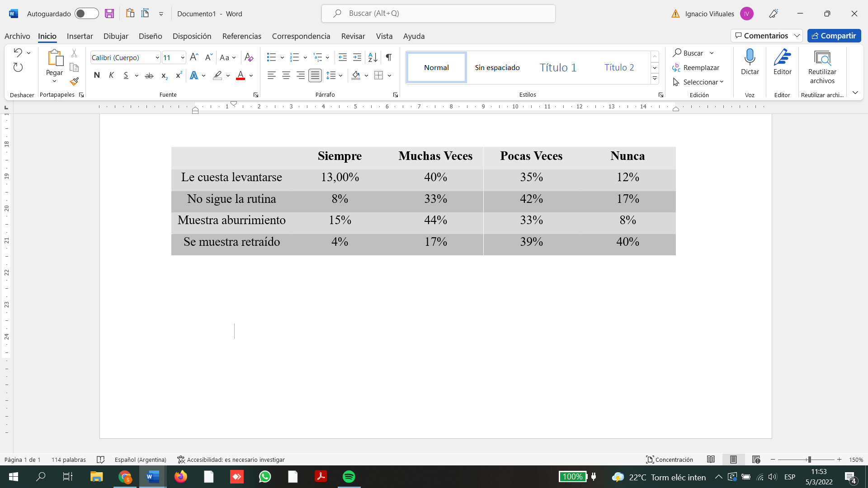The image size is (868, 488).
Task: Decrease indent icon
Action: pyautogui.click(x=343, y=57)
